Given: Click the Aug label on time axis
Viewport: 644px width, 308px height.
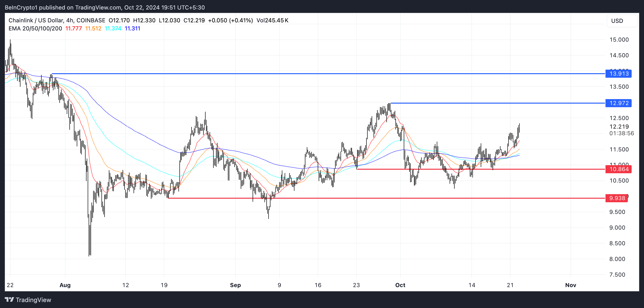Looking at the screenshot, I should click(65, 285).
